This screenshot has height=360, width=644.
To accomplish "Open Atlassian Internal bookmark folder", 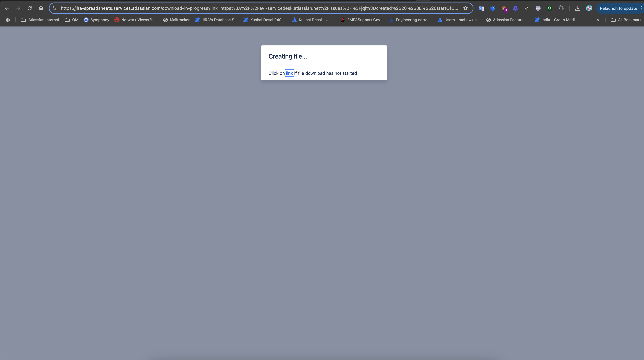I will [40, 20].
